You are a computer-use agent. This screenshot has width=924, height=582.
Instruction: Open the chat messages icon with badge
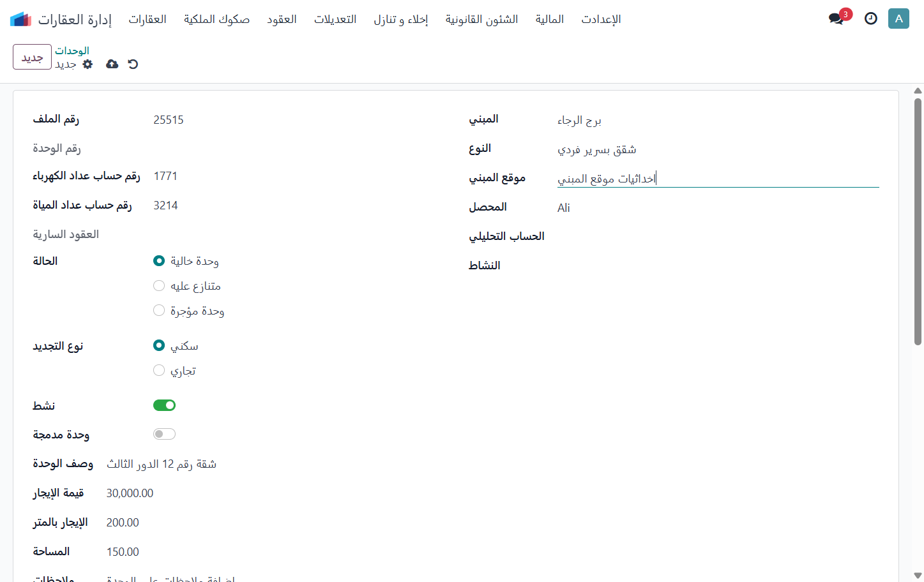click(837, 19)
